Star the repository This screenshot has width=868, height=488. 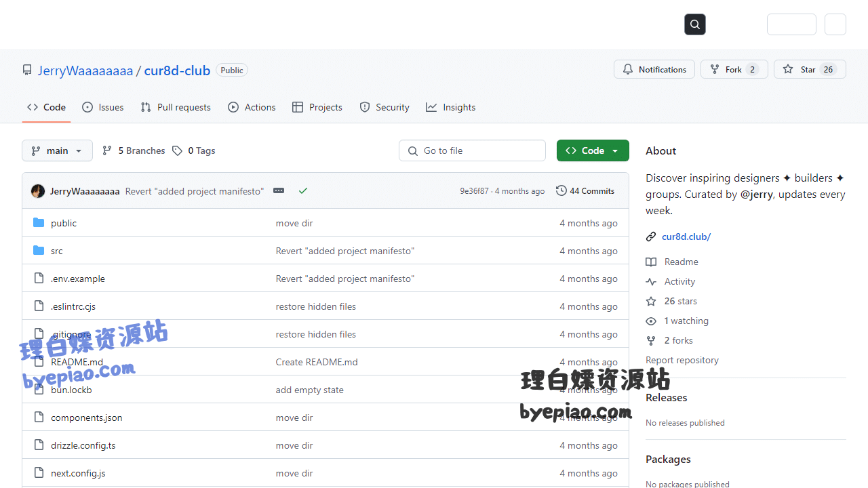[x=810, y=69]
